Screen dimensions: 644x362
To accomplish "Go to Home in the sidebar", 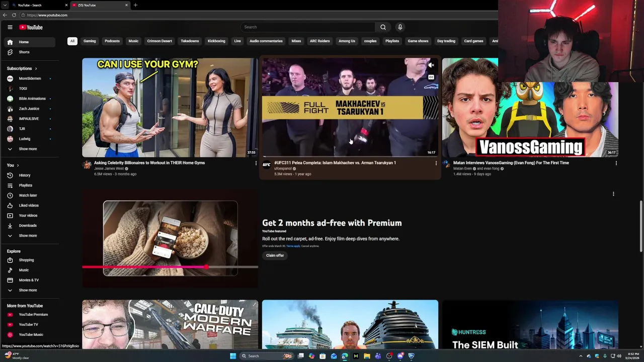I will click(x=30, y=42).
